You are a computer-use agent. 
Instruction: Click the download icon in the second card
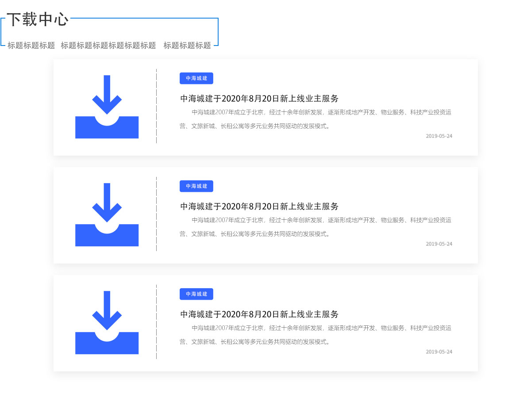pos(107,214)
